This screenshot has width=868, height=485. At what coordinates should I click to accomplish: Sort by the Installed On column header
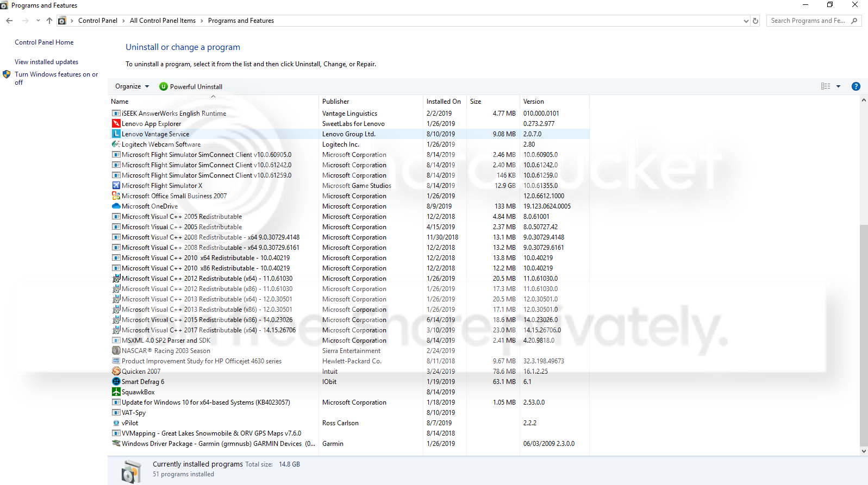coord(445,102)
